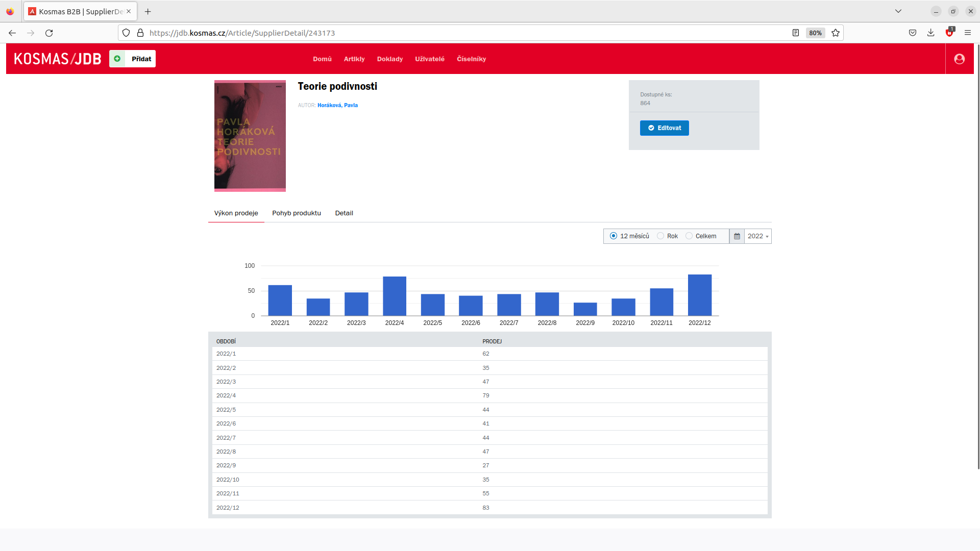Click the bookmark star icon in address bar
980x551 pixels.
pos(836,33)
